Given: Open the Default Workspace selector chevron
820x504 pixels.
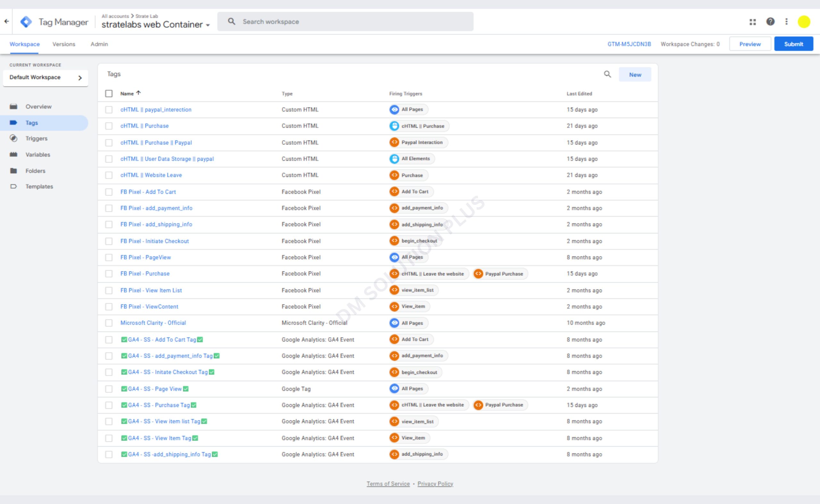Looking at the screenshot, I should 80,78.
